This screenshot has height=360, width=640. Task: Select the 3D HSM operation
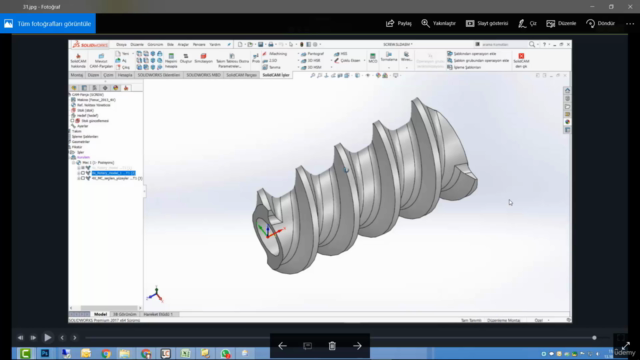point(311,67)
